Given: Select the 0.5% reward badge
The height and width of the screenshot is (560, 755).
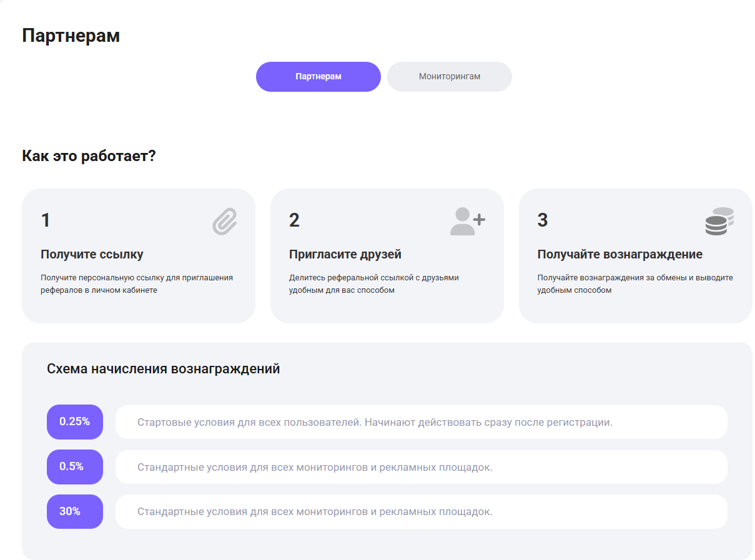Looking at the screenshot, I should coord(75,467).
